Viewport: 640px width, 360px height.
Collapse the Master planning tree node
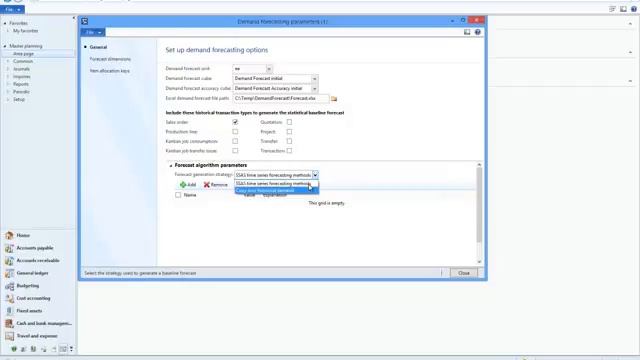pos(5,46)
